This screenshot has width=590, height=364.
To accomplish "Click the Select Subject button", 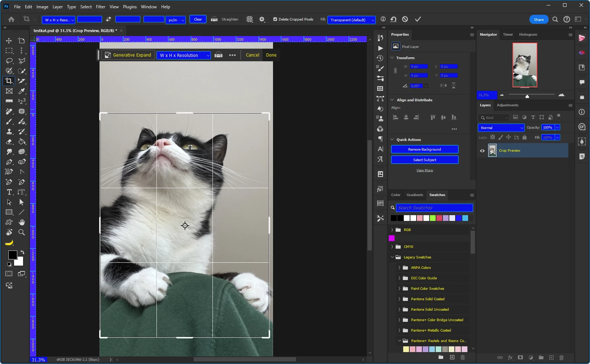I will tap(424, 160).
